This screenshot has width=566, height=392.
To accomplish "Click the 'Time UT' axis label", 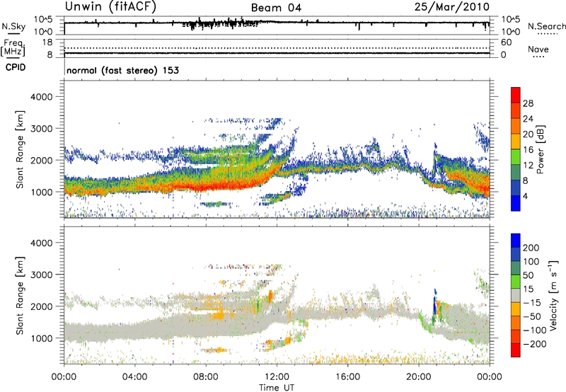I will pyautogui.click(x=277, y=388).
